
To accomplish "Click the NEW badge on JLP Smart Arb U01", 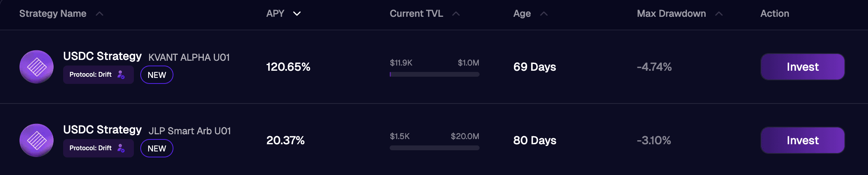I will [157, 149].
